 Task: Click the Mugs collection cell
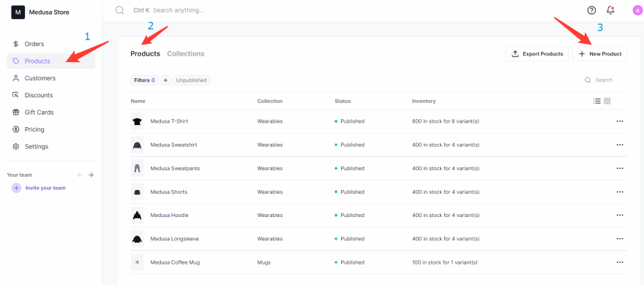coord(264,262)
